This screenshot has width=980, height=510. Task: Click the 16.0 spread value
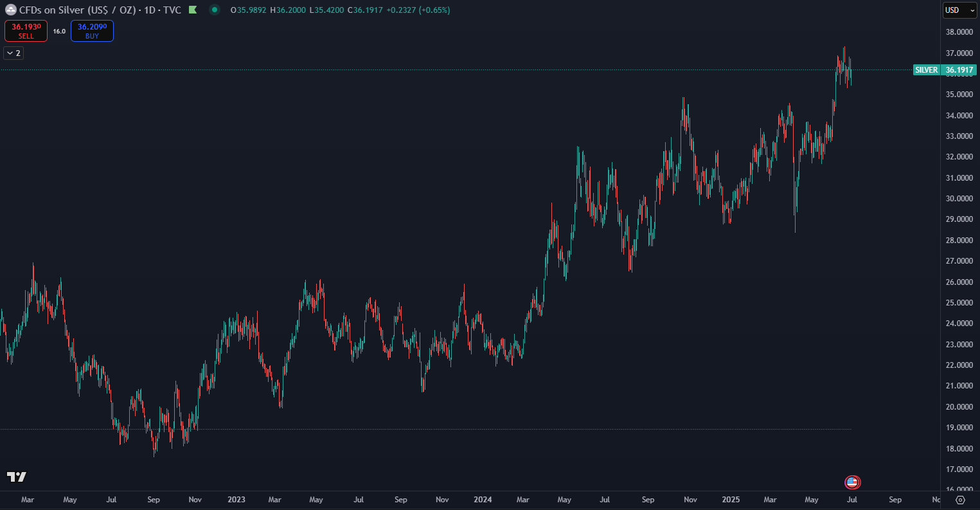pos(59,31)
